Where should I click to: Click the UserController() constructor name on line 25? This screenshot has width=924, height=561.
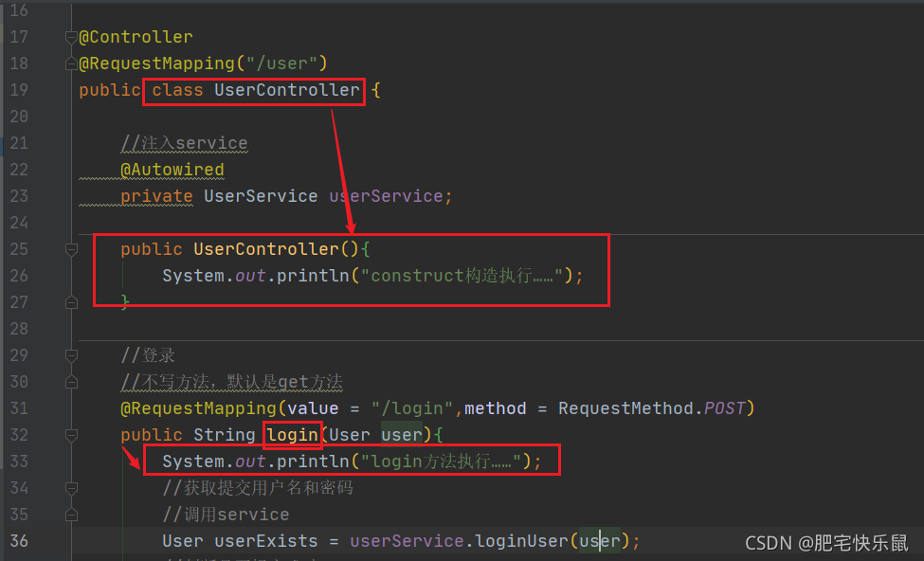(266, 249)
